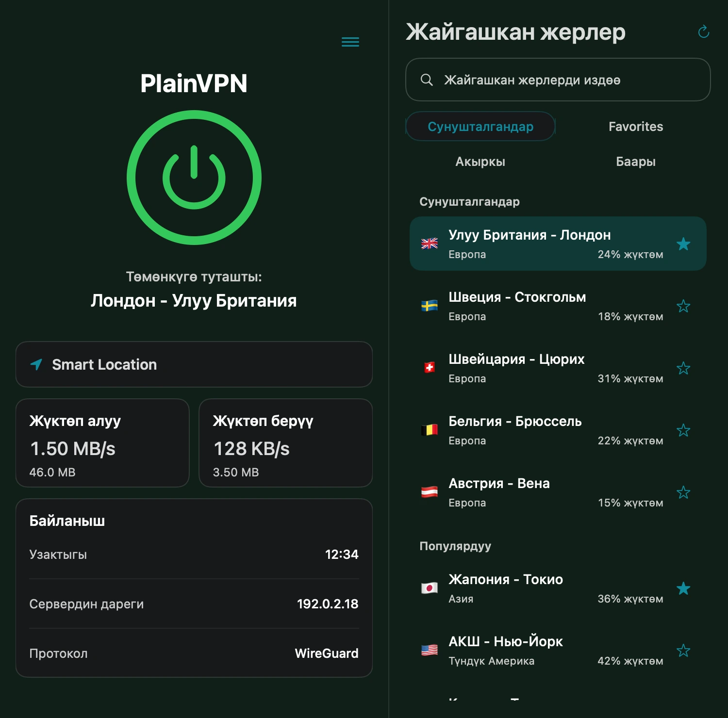Add Бельгия - Брюссель to favorites

683,430
